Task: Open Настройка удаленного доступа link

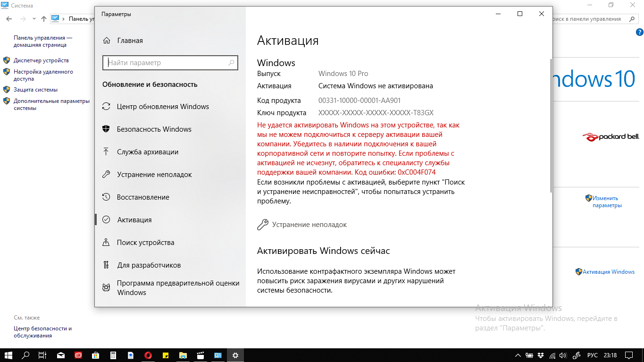Action: [x=43, y=76]
